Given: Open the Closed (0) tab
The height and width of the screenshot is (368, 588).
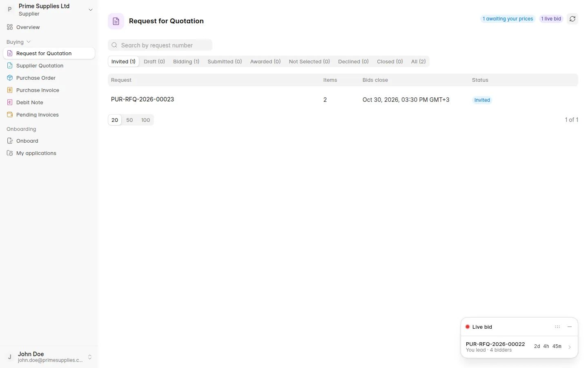Looking at the screenshot, I should [x=390, y=61].
